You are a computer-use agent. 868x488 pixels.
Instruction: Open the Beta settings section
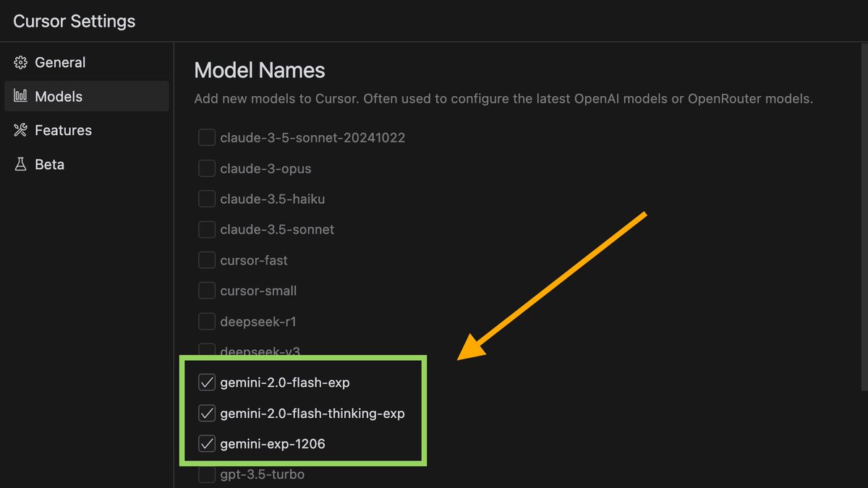click(x=48, y=164)
